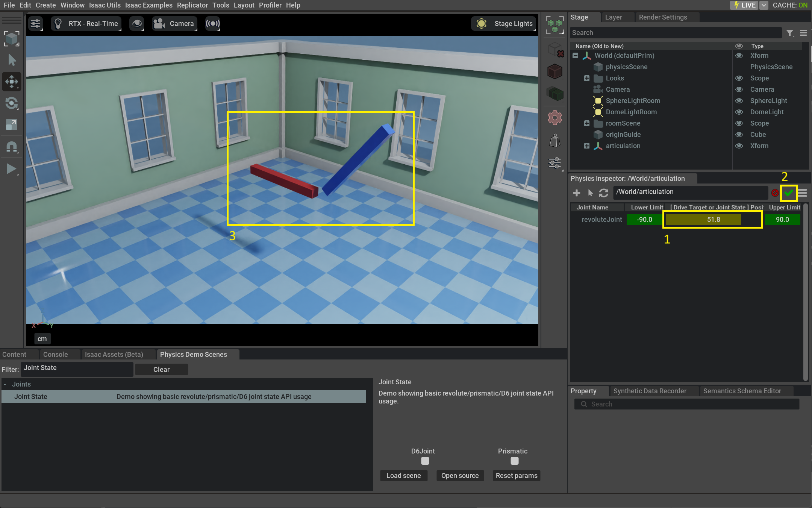Open viewport settings sliders icon
Screen dimensions: 812x508
35,24
